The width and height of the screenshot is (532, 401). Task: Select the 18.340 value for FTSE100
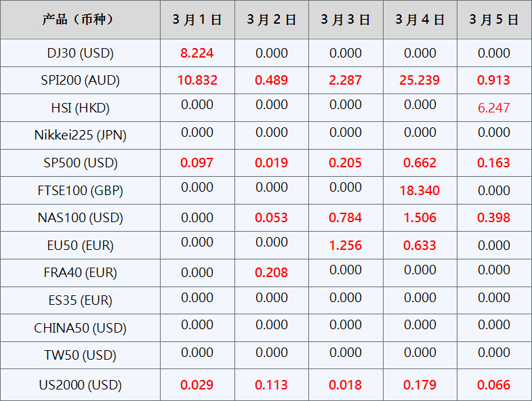pos(420,190)
